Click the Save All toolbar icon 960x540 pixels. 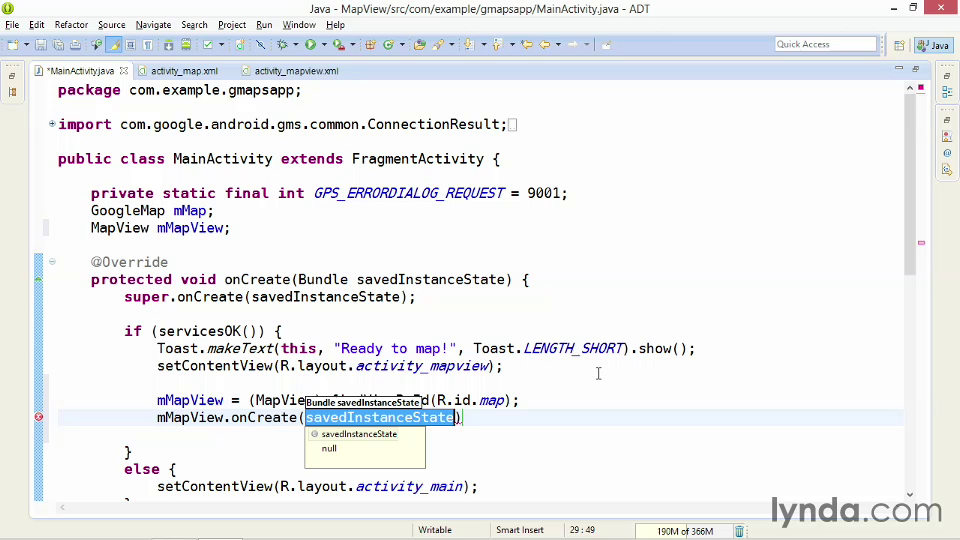[x=58, y=45]
